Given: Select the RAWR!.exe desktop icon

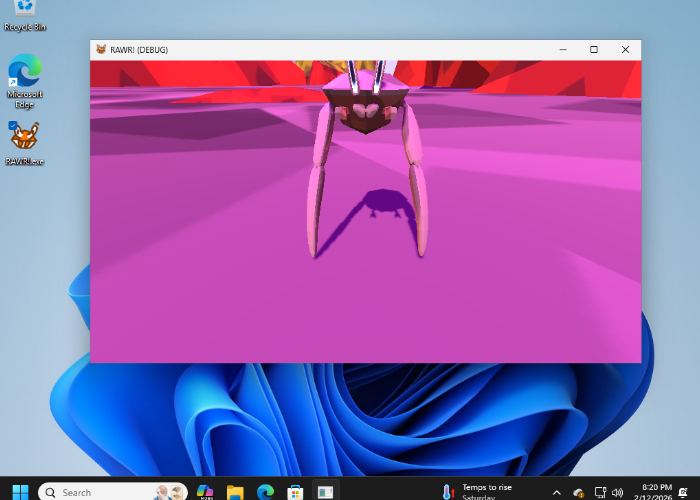Looking at the screenshot, I should 25,138.
